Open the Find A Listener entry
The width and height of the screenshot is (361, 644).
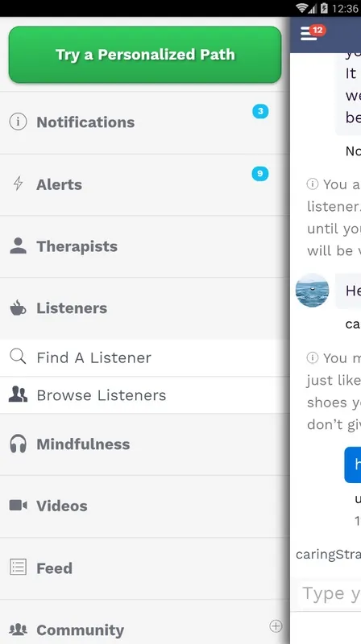(145, 357)
